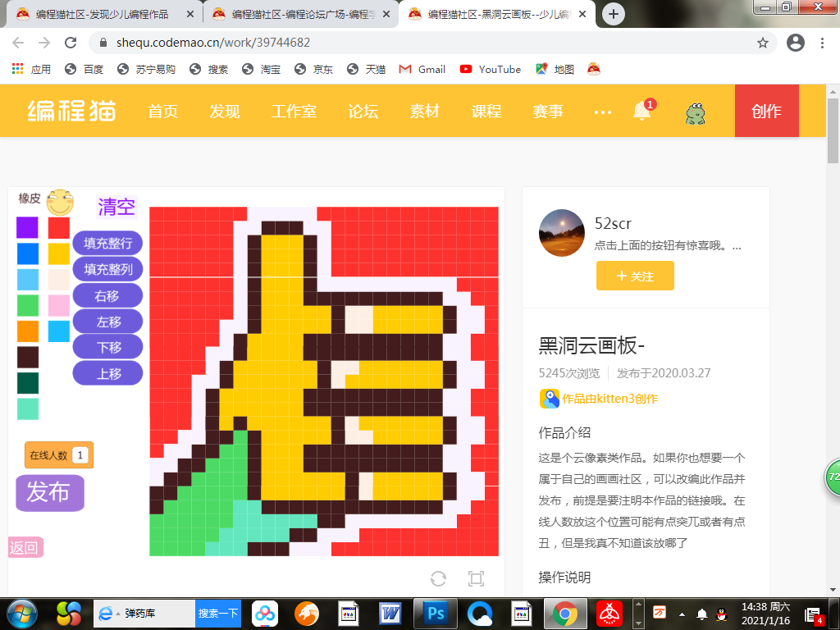Open Word from the taskbar

(390, 614)
